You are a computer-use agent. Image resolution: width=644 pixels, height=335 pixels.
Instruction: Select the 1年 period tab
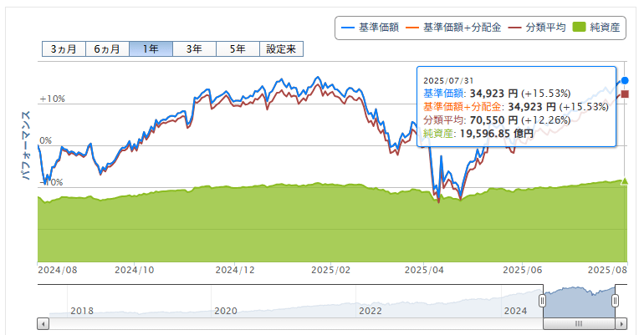[151, 49]
